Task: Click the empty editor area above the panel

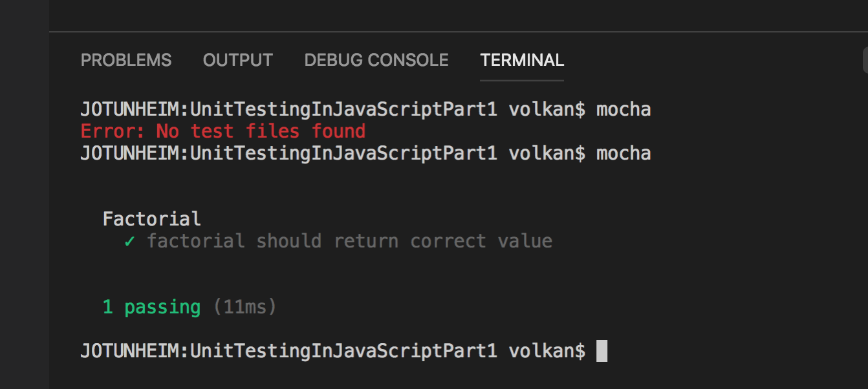Action: (x=453, y=14)
